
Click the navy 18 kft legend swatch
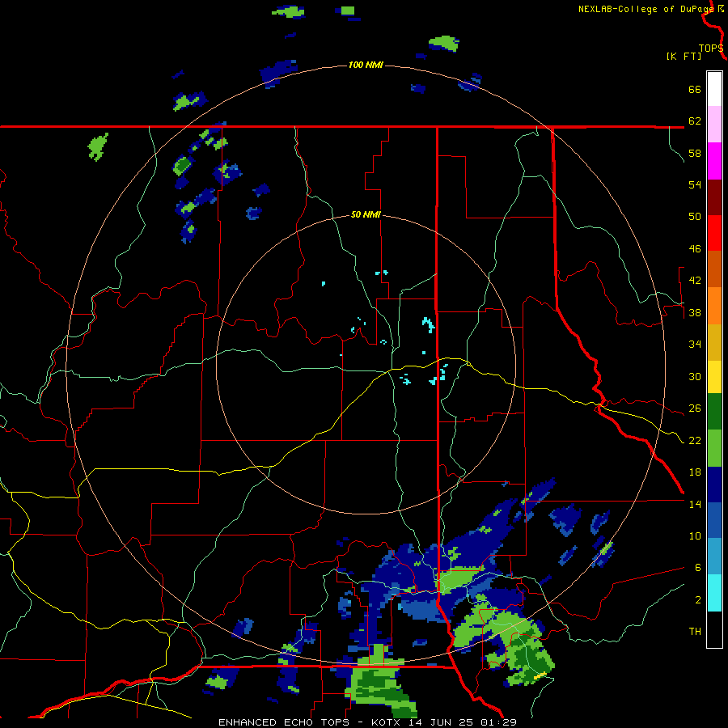[x=714, y=485]
